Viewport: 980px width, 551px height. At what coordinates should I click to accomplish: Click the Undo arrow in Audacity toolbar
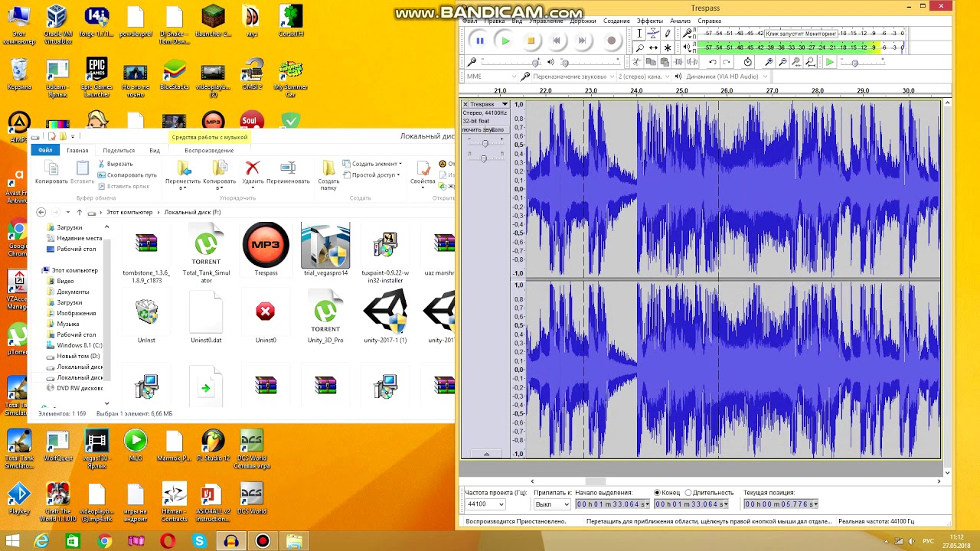(x=713, y=62)
